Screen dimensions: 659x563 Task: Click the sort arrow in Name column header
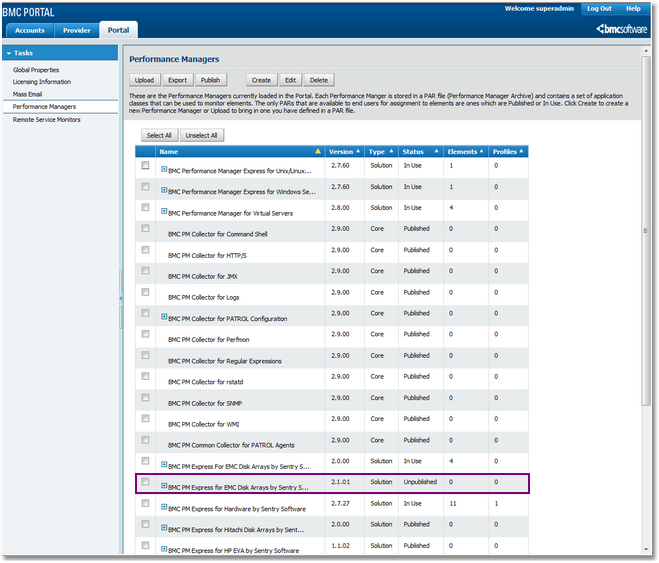pos(318,151)
